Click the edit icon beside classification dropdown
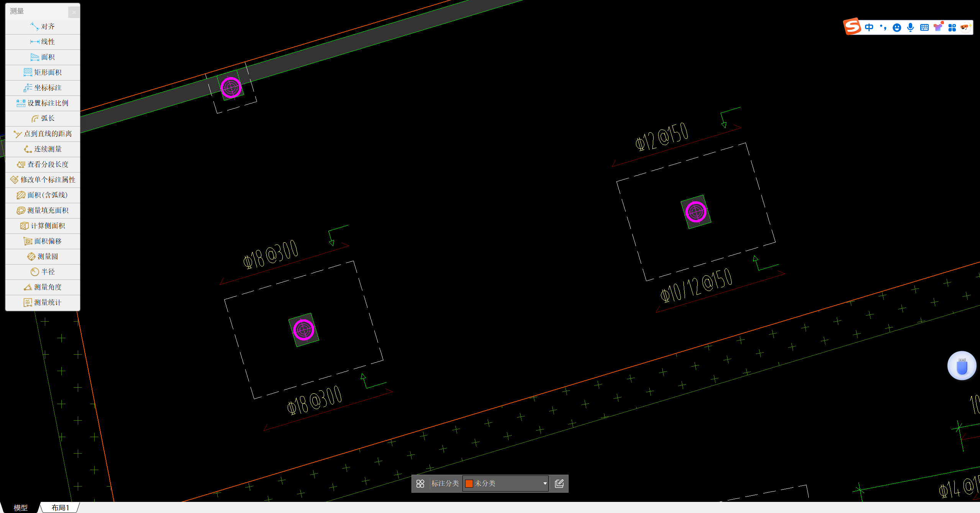 559,483
